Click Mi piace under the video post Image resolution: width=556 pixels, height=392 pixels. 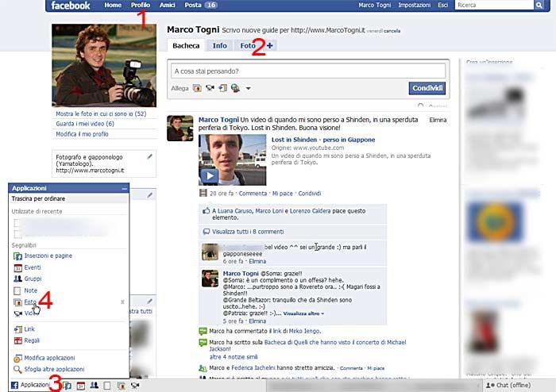coord(282,194)
